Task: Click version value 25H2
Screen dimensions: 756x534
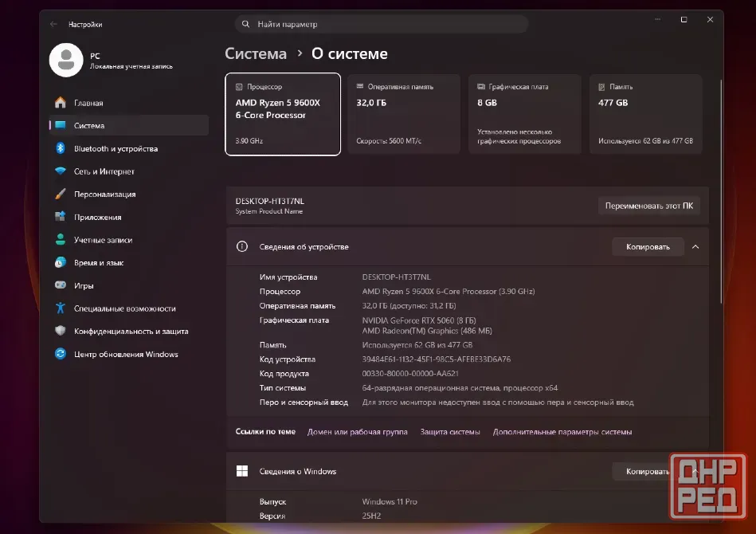Action: [371, 516]
